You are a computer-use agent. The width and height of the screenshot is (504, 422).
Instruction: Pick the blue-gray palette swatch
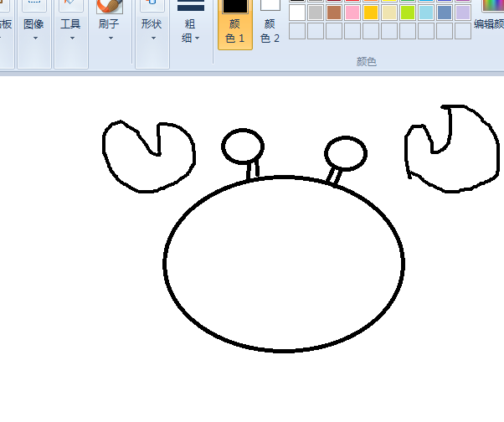click(445, 13)
